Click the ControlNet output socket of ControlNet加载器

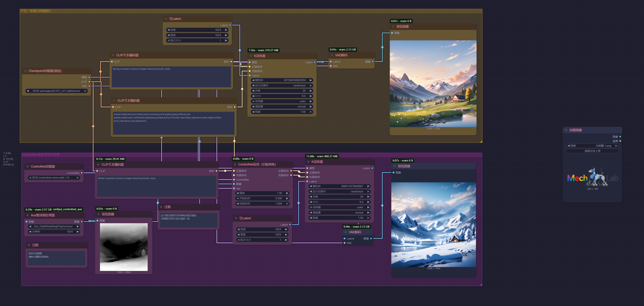82,173
